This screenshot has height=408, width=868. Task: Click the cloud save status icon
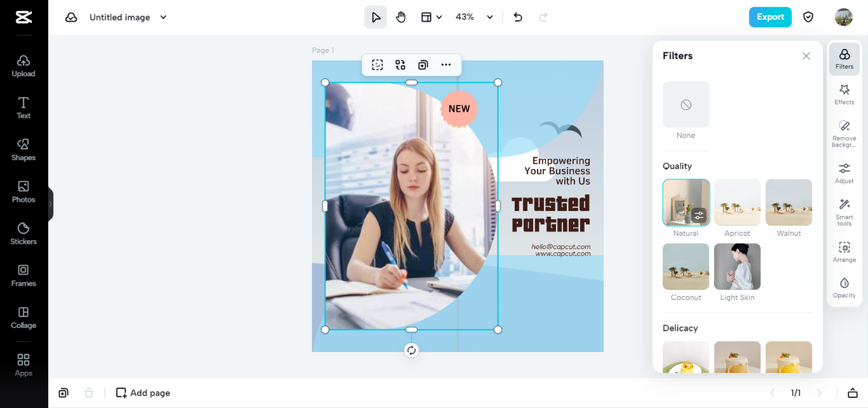pyautogui.click(x=71, y=17)
